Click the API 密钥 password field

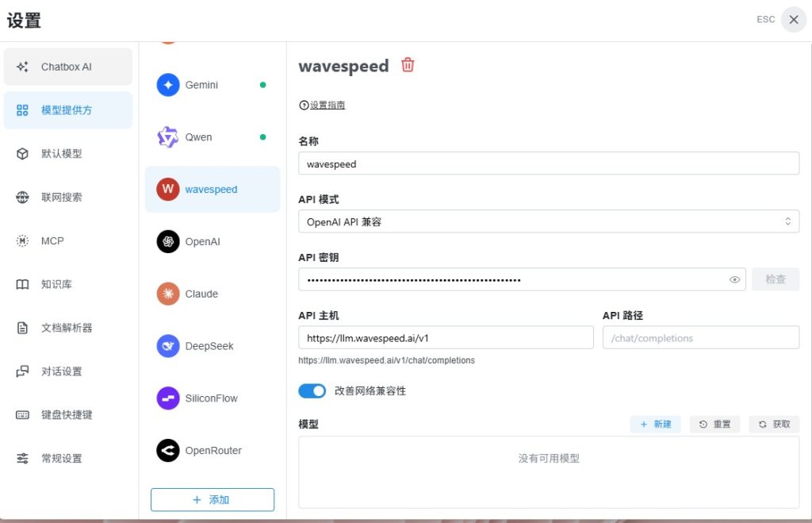(522, 279)
